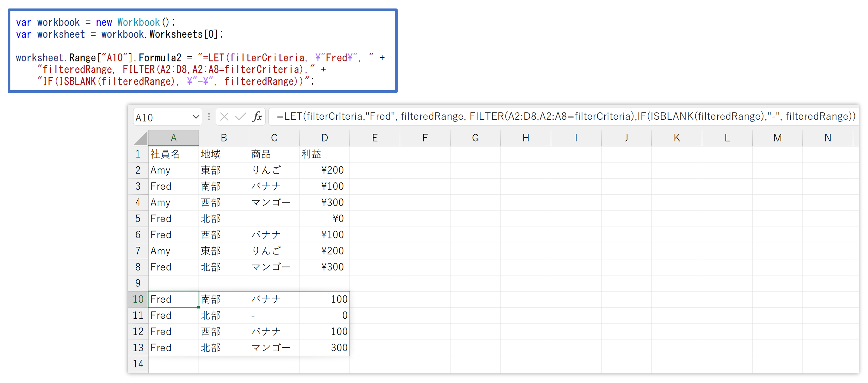
Task: Select column M header
Action: click(777, 138)
